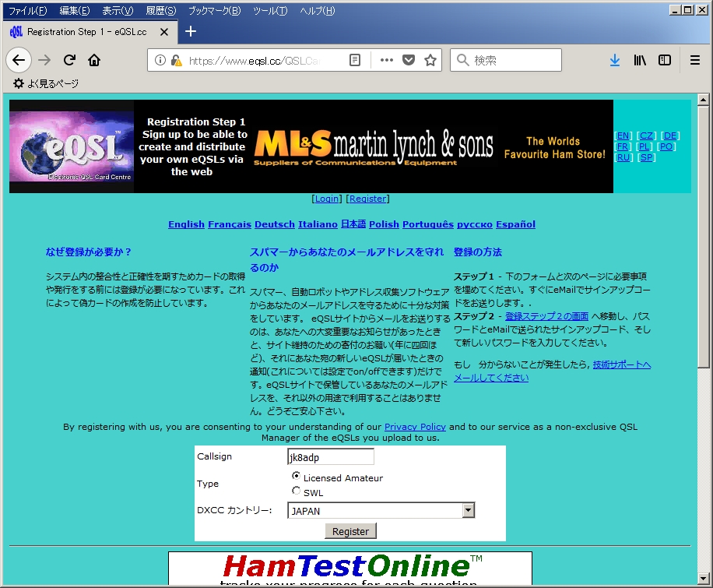The height and width of the screenshot is (588, 713).
Task: Toggle reader view in address bar
Action: (x=355, y=60)
